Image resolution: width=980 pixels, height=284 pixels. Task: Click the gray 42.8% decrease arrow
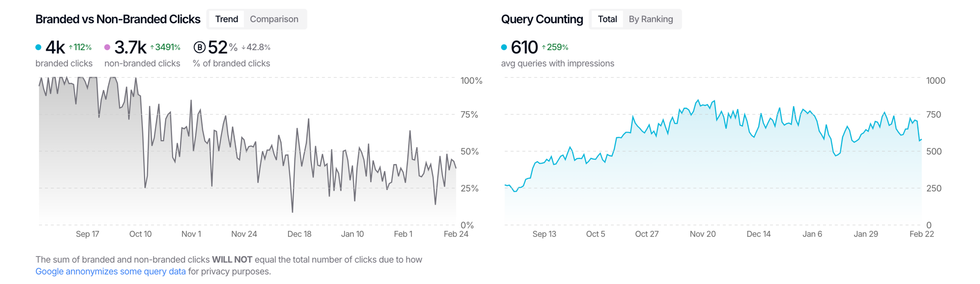tap(244, 47)
